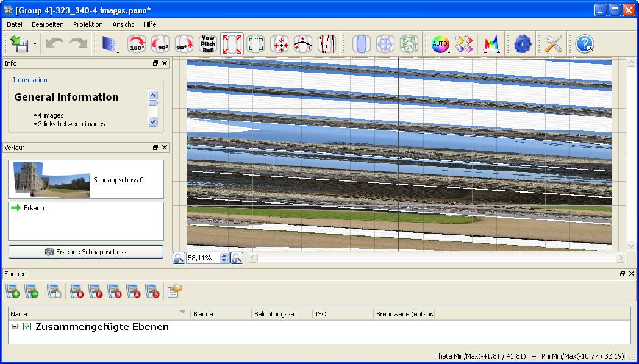This screenshot has height=364, width=639.
Task: Uncheck the Zusammengefügte Ebenen checkbox
Action: coord(27,327)
